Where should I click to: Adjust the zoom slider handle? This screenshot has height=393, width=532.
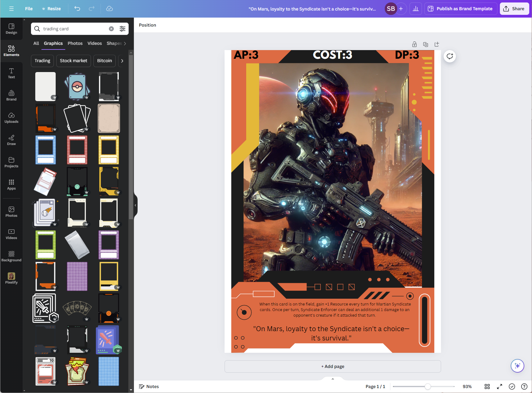428,387
